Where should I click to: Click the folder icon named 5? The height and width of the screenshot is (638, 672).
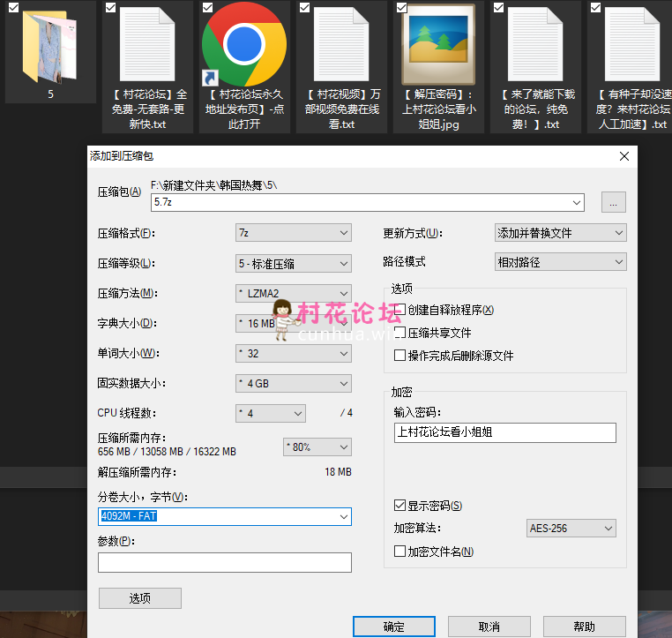pos(50,43)
